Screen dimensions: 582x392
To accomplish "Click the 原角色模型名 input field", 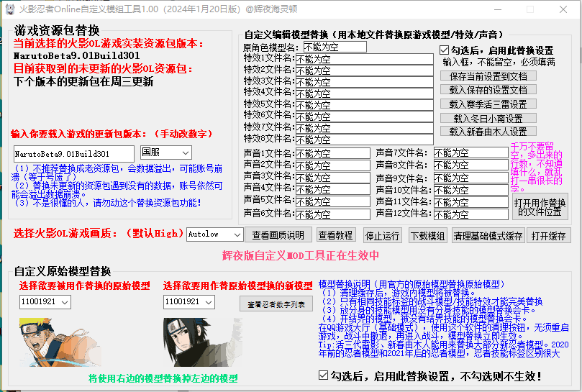I will [335, 47].
